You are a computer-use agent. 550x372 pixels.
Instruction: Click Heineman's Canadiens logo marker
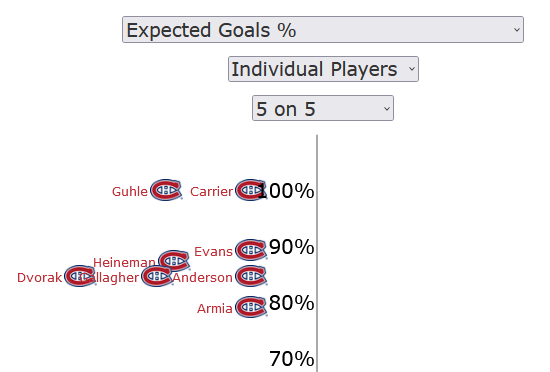tap(174, 261)
